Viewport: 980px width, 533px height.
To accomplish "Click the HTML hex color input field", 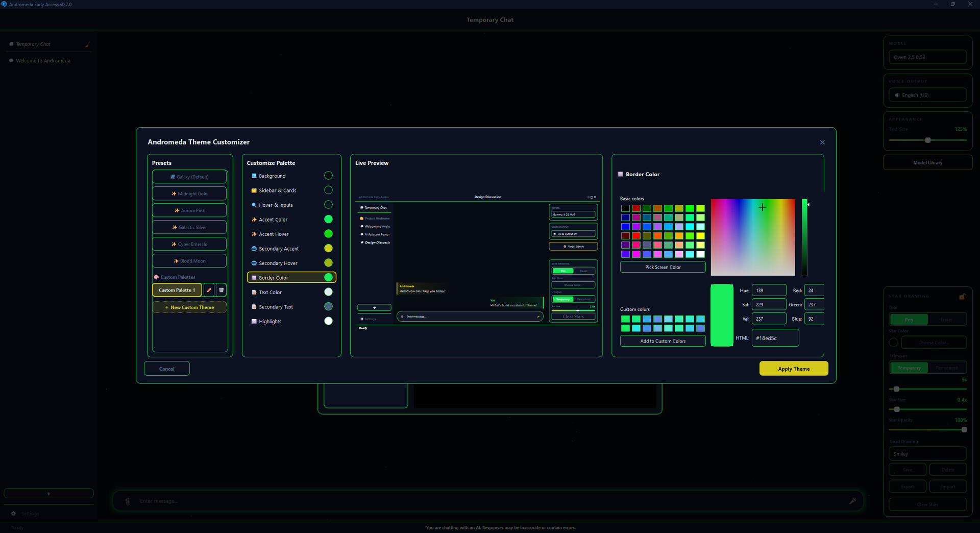I will pos(775,338).
